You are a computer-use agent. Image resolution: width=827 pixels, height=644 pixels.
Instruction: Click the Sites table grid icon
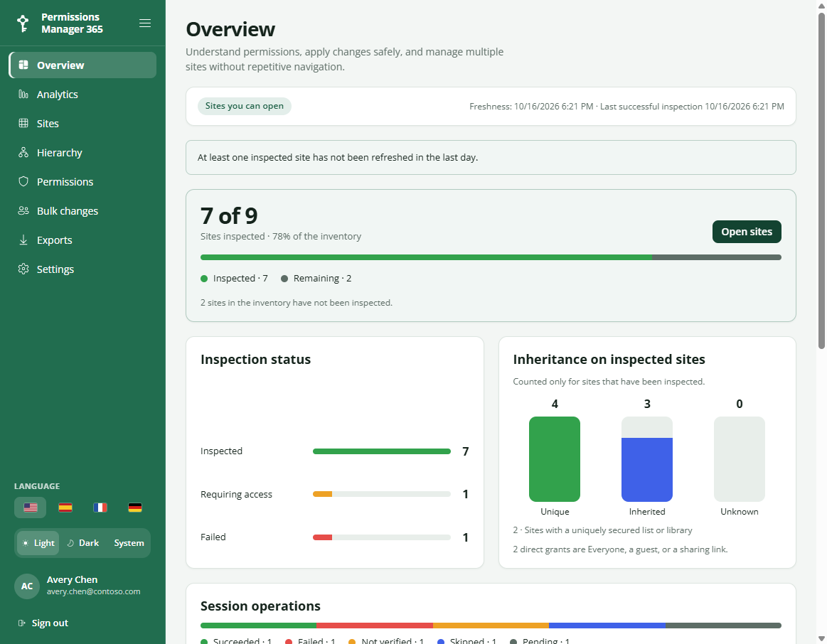23,123
